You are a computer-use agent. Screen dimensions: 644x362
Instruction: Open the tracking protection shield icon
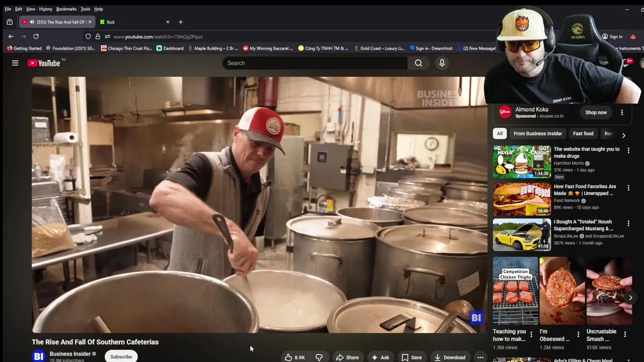[x=88, y=37]
